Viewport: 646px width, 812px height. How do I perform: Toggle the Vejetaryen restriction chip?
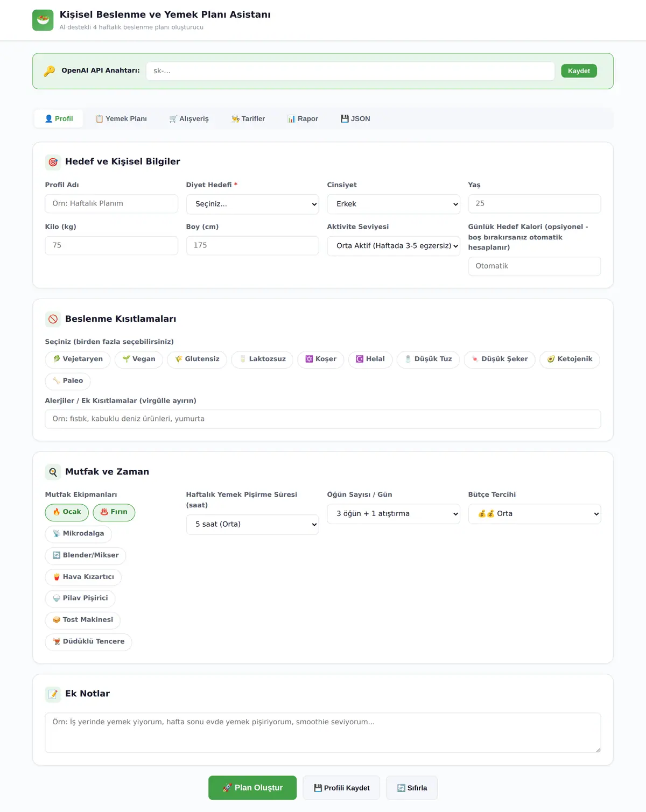click(x=78, y=359)
